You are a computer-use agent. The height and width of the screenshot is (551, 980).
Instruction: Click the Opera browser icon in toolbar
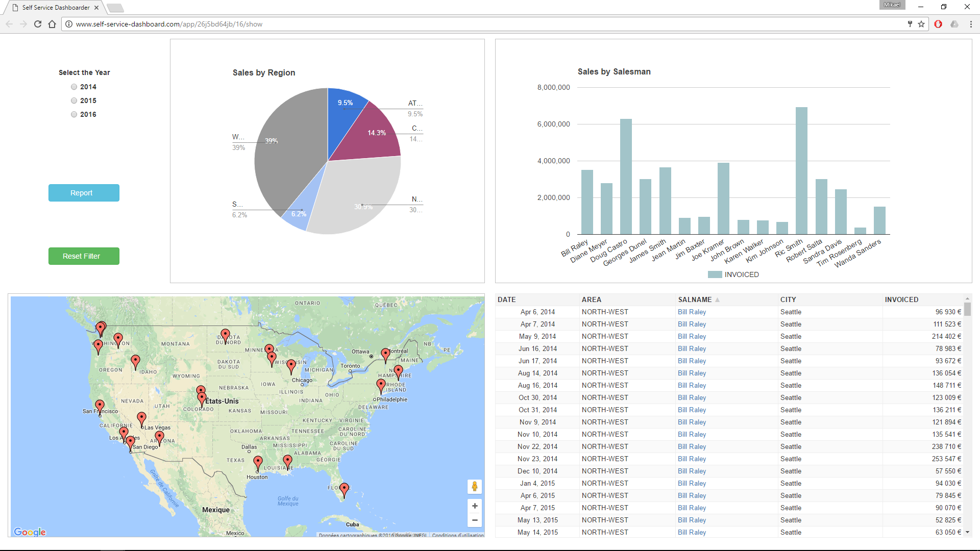(x=938, y=24)
